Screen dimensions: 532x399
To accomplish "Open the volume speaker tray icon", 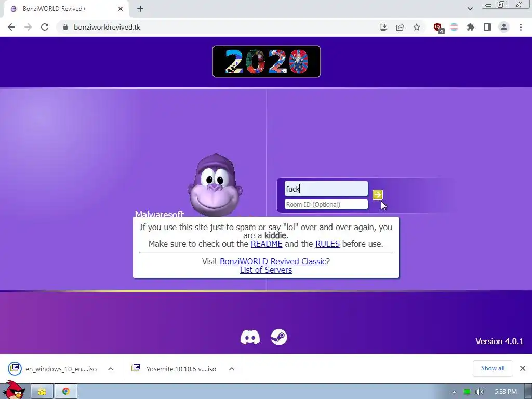I will pyautogui.click(x=479, y=392).
